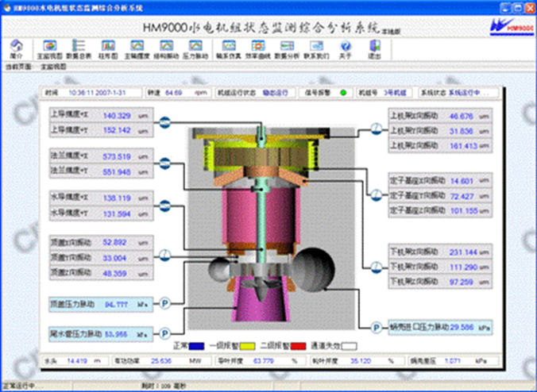Click the sensor marker next to 法兰摆度
This screenshot has height=392, width=537.
tap(165, 163)
